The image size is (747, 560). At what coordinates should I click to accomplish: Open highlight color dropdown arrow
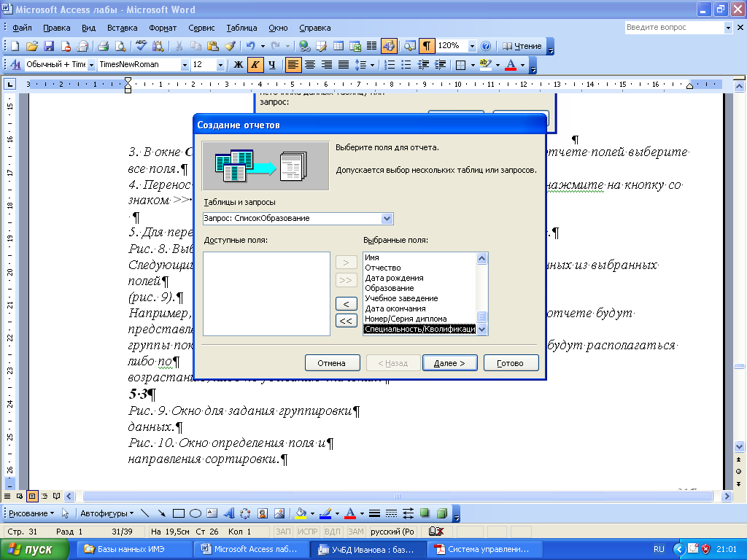[498, 64]
